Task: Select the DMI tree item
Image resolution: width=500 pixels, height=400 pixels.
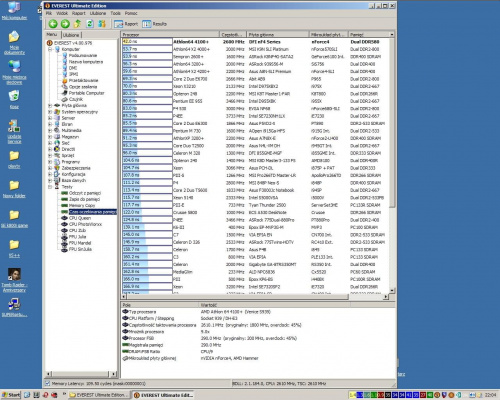Action: tap(73, 68)
